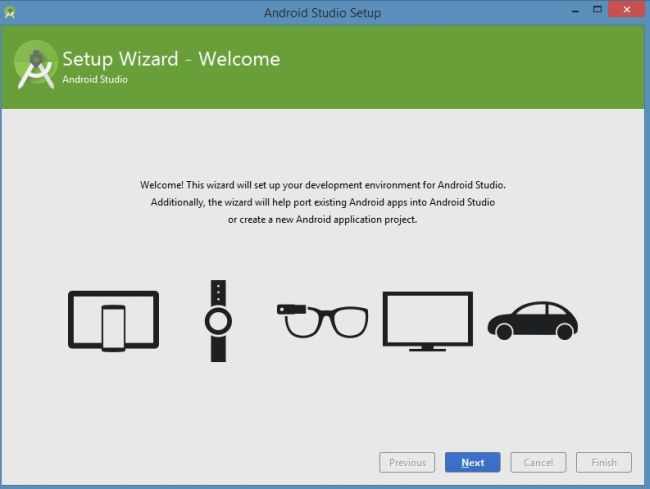
Task: Minimize the Android Studio Setup window
Action: click(x=575, y=11)
